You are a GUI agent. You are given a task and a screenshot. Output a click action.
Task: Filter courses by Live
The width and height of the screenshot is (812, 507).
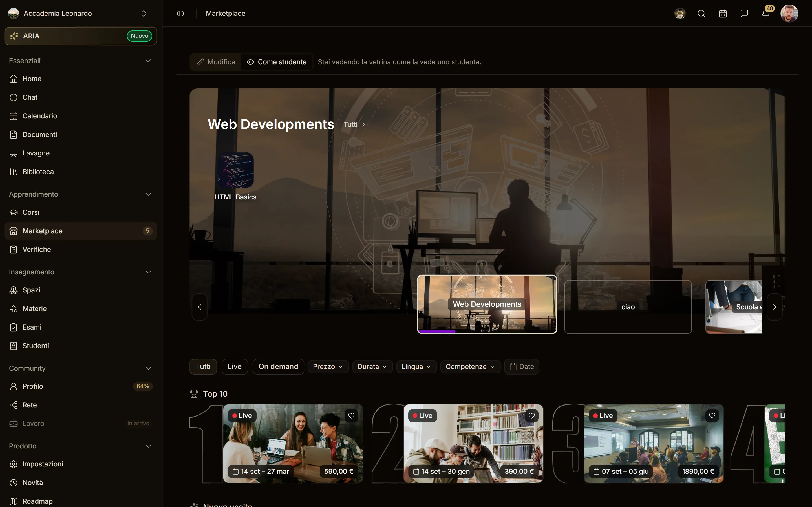[x=235, y=366]
